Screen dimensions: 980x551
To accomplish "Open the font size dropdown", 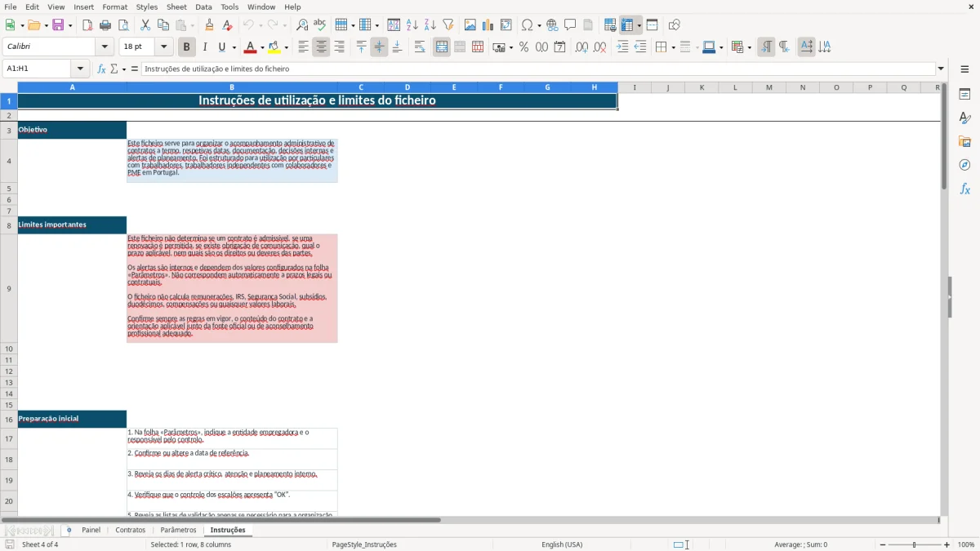I will pos(163,47).
